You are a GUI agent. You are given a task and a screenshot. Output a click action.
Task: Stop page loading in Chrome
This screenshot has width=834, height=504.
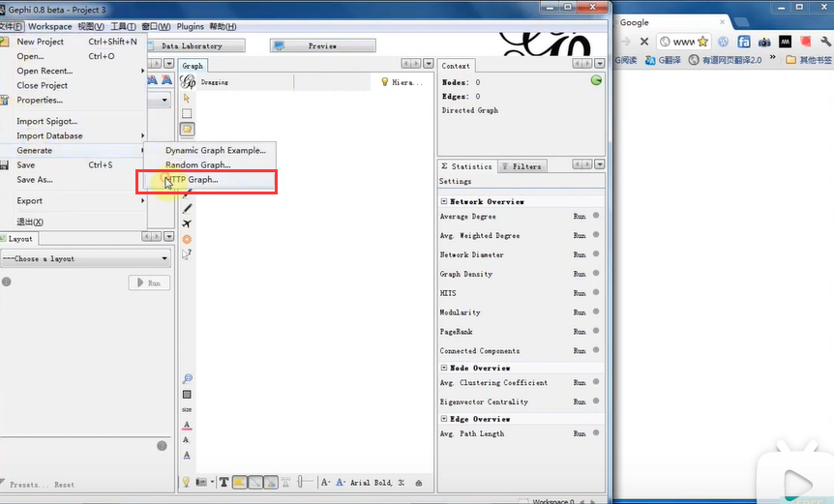pos(644,42)
